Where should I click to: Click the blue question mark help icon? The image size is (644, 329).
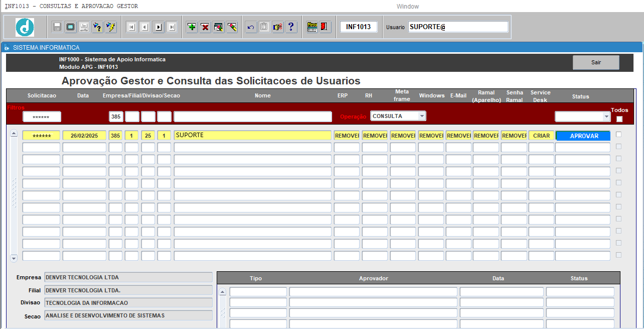(x=291, y=27)
